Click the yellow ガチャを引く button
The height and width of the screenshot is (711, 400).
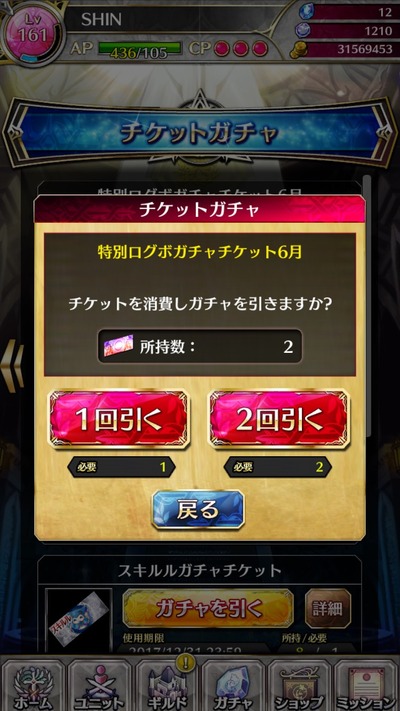[208, 609]
